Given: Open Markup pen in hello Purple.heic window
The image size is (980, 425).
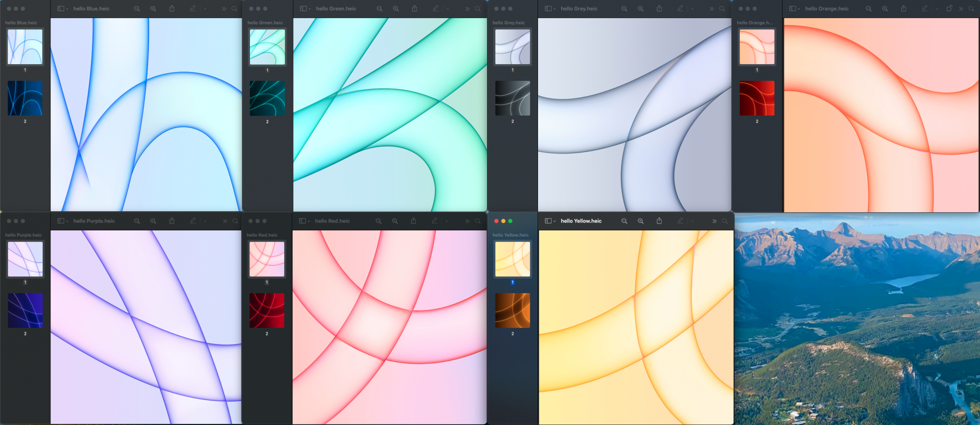Looking at the screenshot, I should [193, 221].
